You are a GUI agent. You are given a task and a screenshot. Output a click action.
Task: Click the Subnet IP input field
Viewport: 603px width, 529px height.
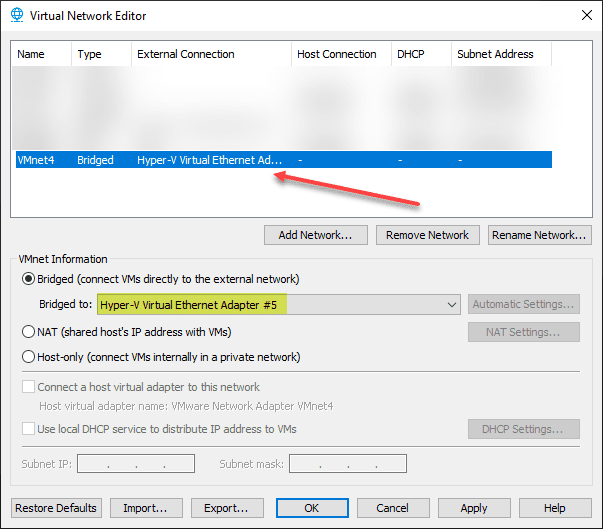click(x=136, y=463)
